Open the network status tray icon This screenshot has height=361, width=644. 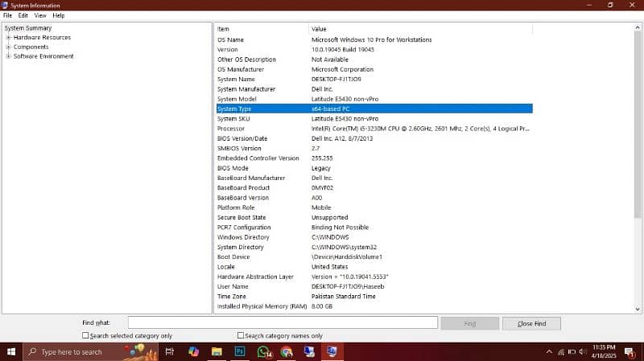[x=560, y=351]
